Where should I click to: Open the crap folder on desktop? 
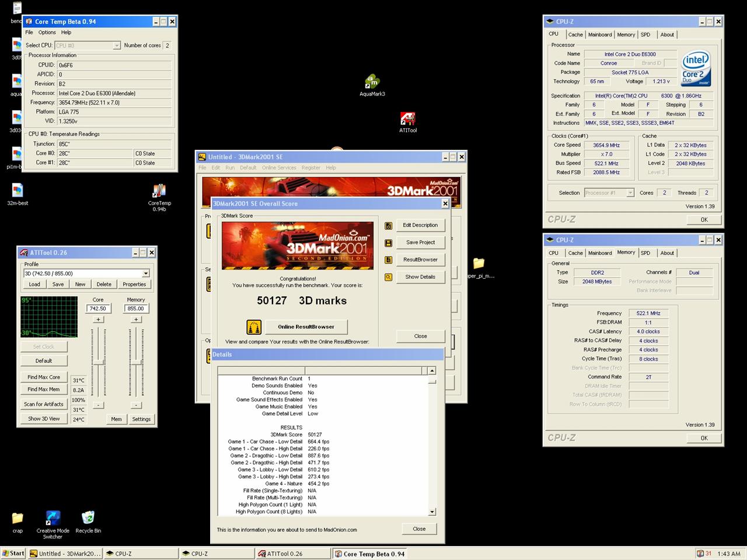click(18, 518)
